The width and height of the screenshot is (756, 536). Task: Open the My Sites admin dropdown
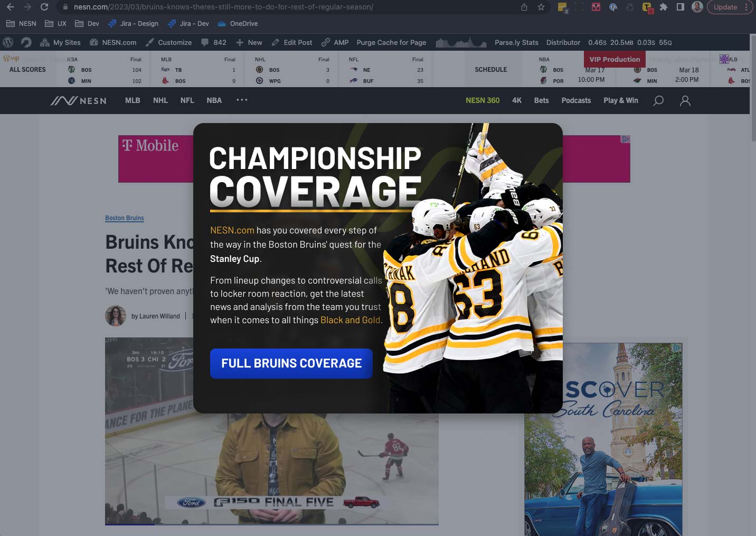point(61,42)
